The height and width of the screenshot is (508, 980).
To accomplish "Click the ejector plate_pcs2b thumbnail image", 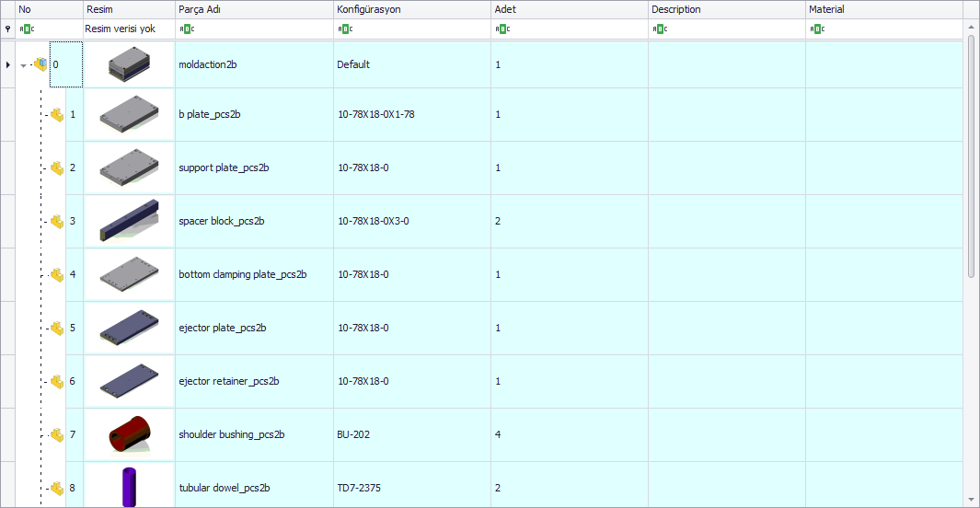I will 130,328.
